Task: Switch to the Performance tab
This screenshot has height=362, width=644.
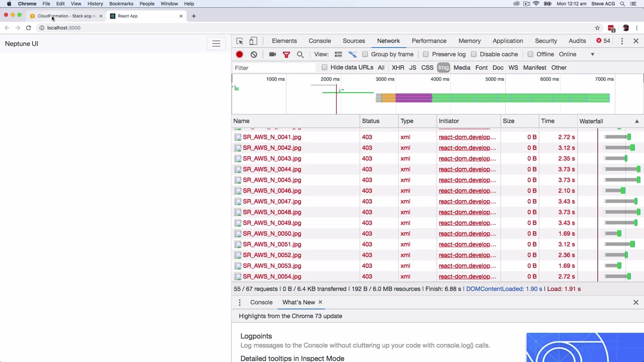Action: (x=429, y=41)
